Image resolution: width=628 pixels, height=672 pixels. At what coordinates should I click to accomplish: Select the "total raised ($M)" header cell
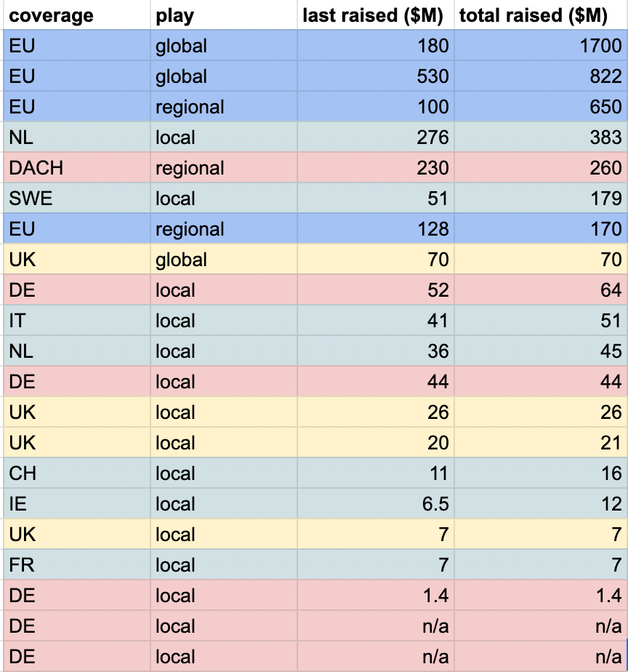(x=541, y=15)
